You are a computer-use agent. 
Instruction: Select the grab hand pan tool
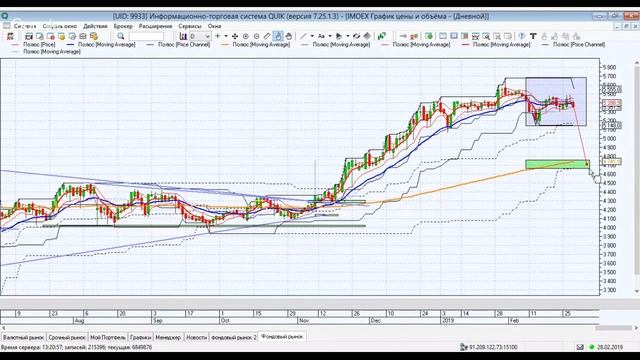click(289, 36)
